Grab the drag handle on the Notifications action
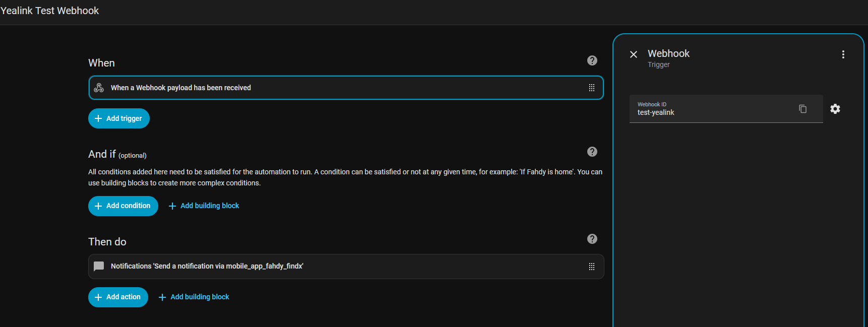This screenshot has width=868, height=327. (x=592, y=267)
